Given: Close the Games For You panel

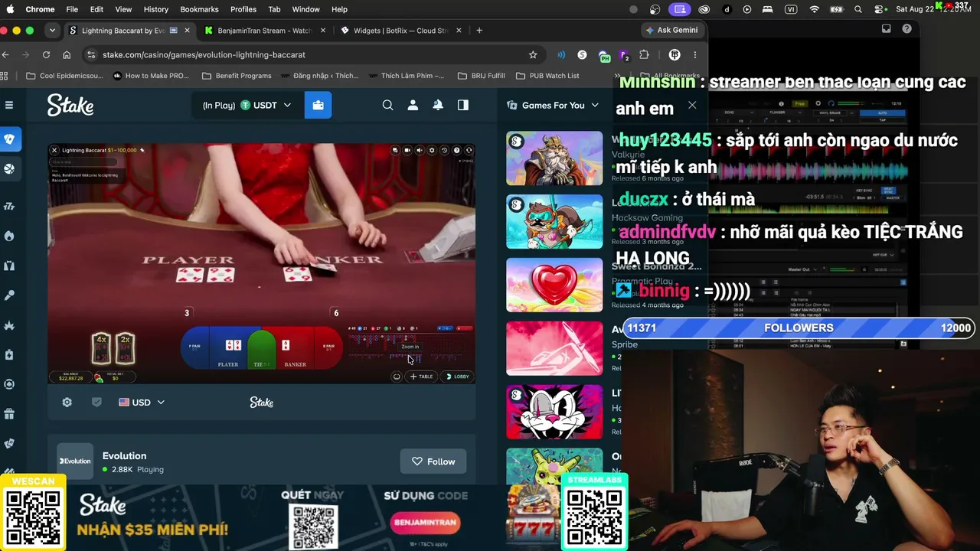Looking at the screenshot, I should pos(692,105).
